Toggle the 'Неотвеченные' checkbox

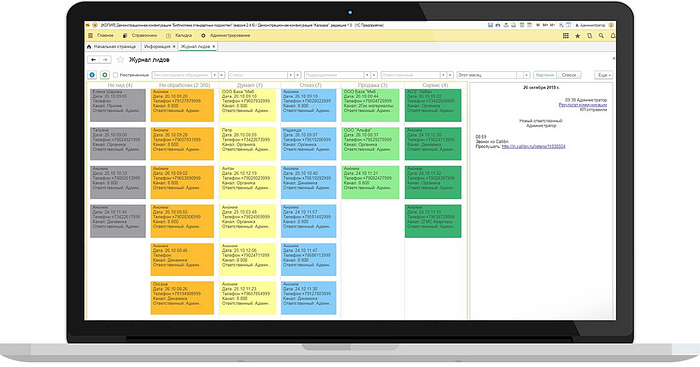click(x=116, y=75)
